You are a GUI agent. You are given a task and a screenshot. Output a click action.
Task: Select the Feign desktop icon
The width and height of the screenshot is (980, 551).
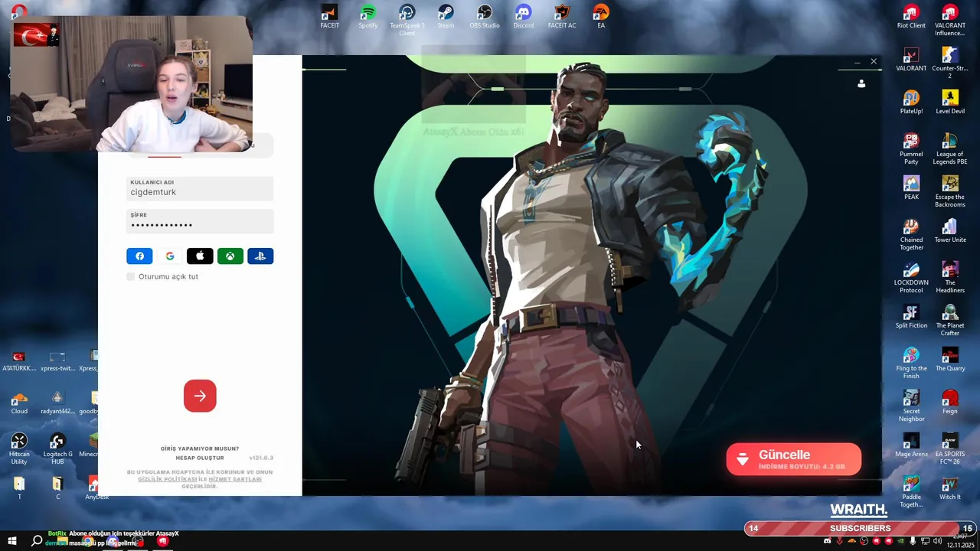point(950,403)
